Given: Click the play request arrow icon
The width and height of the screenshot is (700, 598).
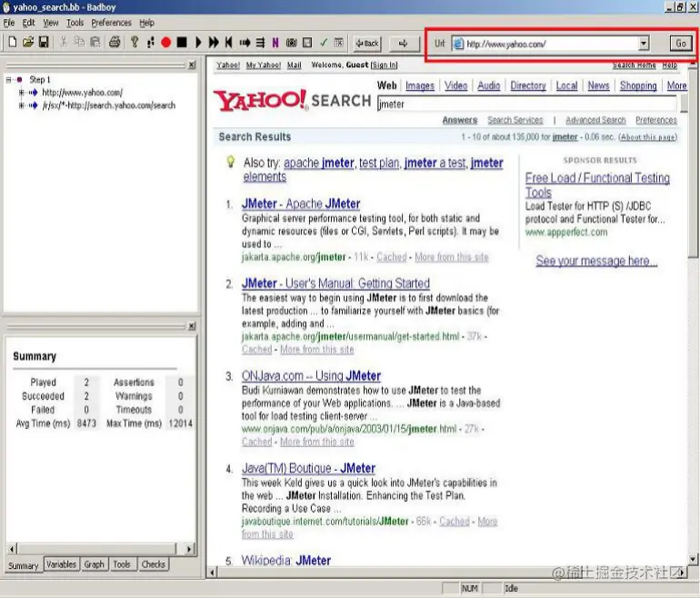Looking at the screenshot, I should click(245, 43).
